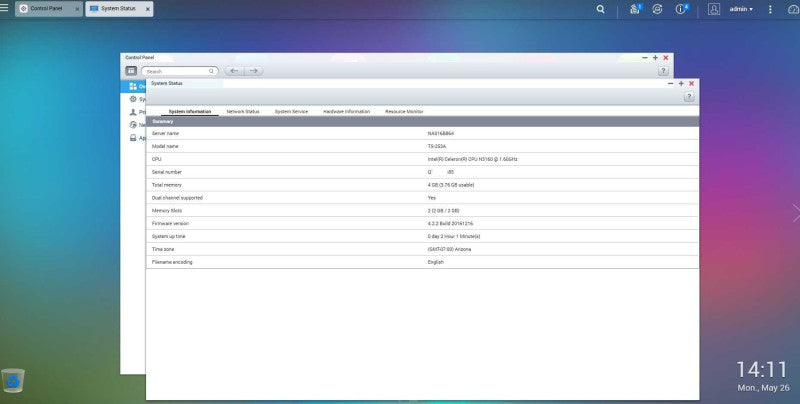Open the external devices sync icon
The width and height of the screenshot is (800, 404).
click(657, 9)
